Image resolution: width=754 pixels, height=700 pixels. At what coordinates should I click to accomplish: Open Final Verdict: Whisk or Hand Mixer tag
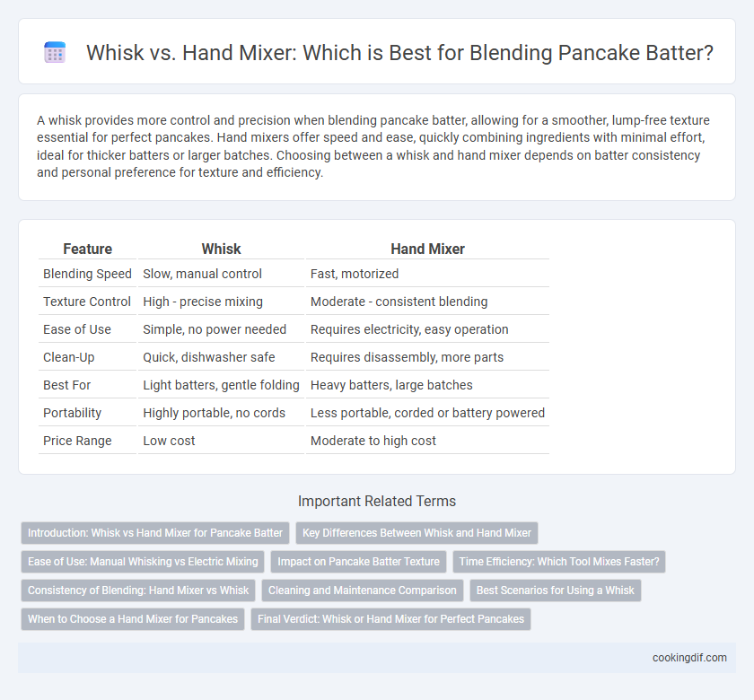coord(390,618)
